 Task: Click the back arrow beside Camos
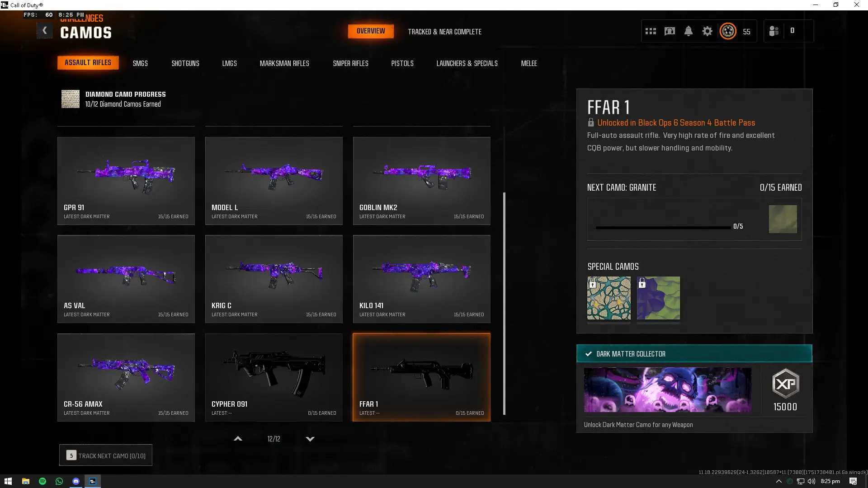[x=45, y=31]
